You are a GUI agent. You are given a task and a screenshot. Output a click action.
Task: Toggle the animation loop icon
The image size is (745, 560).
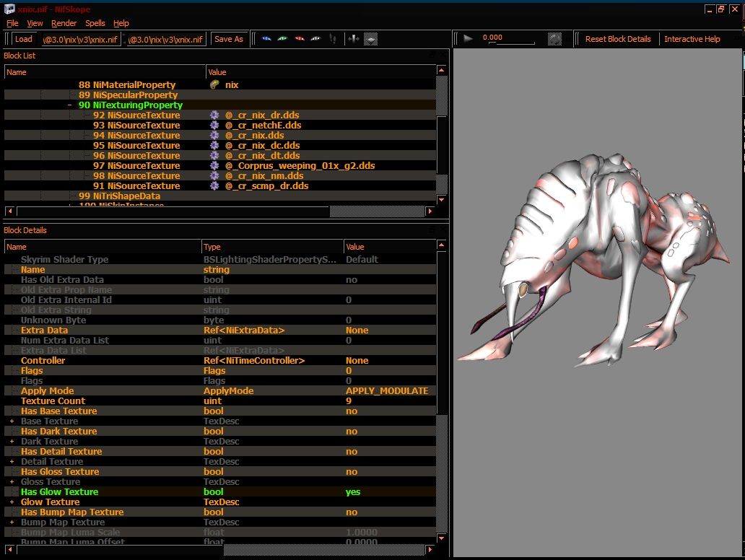(x=554, y=39)
